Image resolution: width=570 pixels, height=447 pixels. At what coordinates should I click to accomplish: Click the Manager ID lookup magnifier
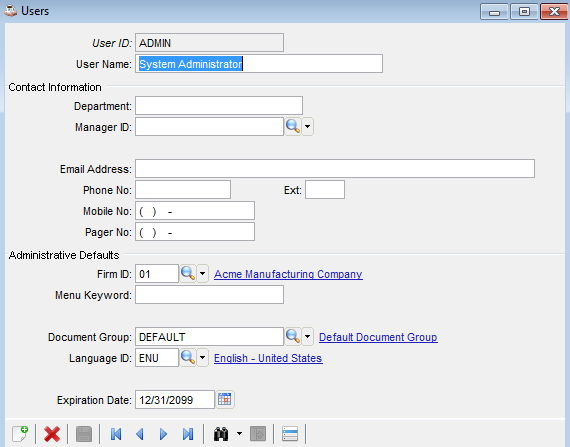pyautogui.click(x=293, y=126)
